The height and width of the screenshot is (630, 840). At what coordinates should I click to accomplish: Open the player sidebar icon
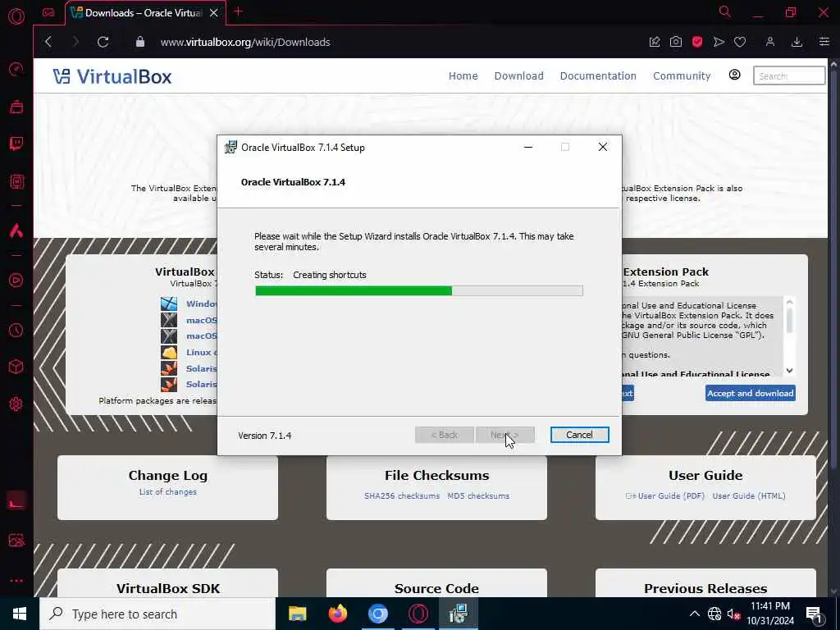[x=16, y=281]
